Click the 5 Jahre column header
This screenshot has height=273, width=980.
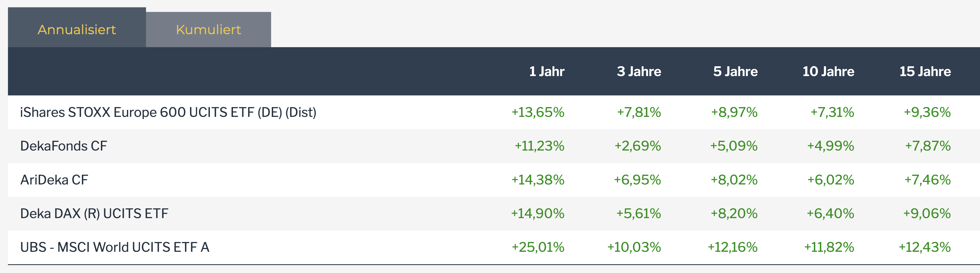[x=735, y=71]
